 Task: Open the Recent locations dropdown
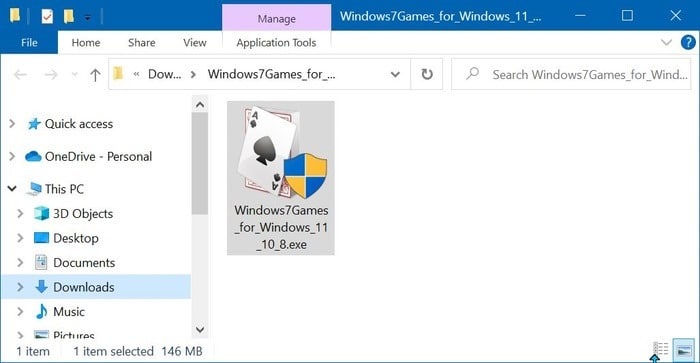pos(75,74)
